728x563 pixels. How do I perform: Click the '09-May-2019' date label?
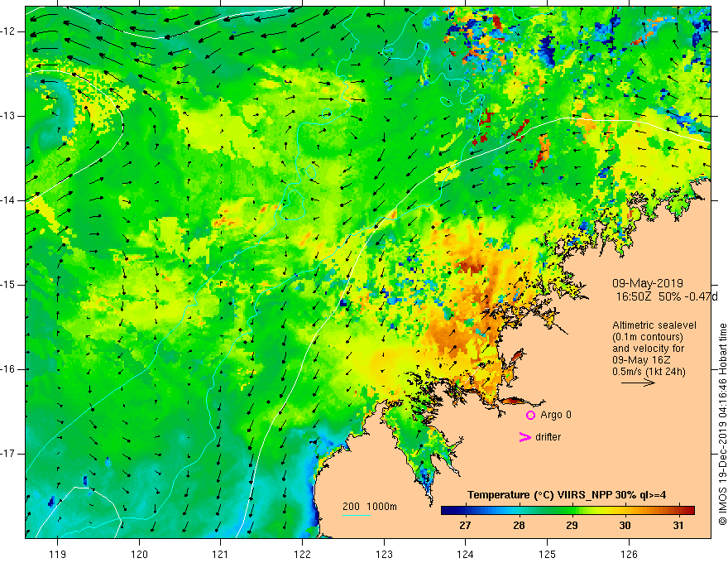(647, 283)
